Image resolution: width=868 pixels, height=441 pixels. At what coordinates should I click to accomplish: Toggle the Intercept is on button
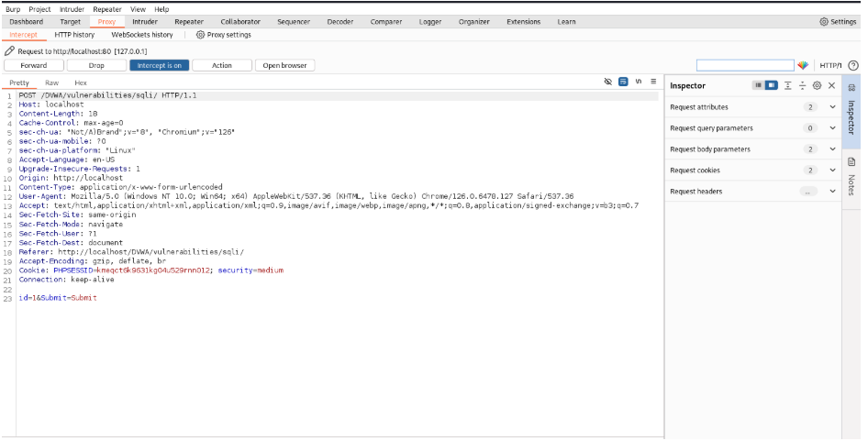160,65
